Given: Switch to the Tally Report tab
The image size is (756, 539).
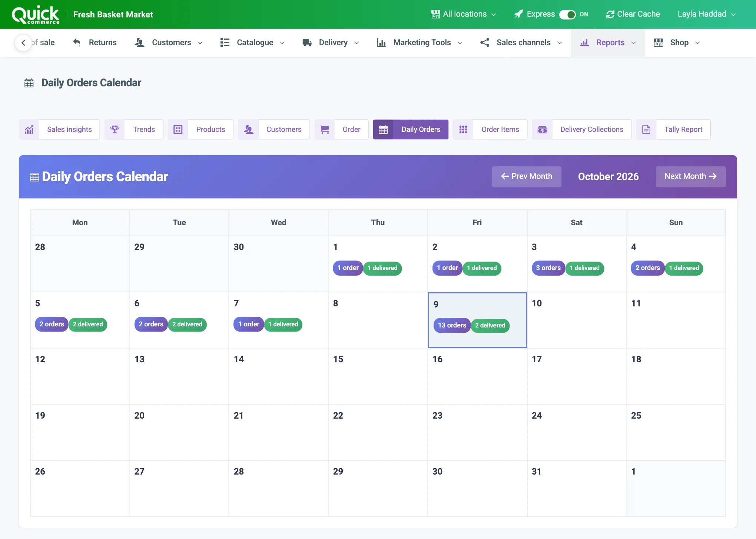Looking at the screenshot, I should point(673,129).
